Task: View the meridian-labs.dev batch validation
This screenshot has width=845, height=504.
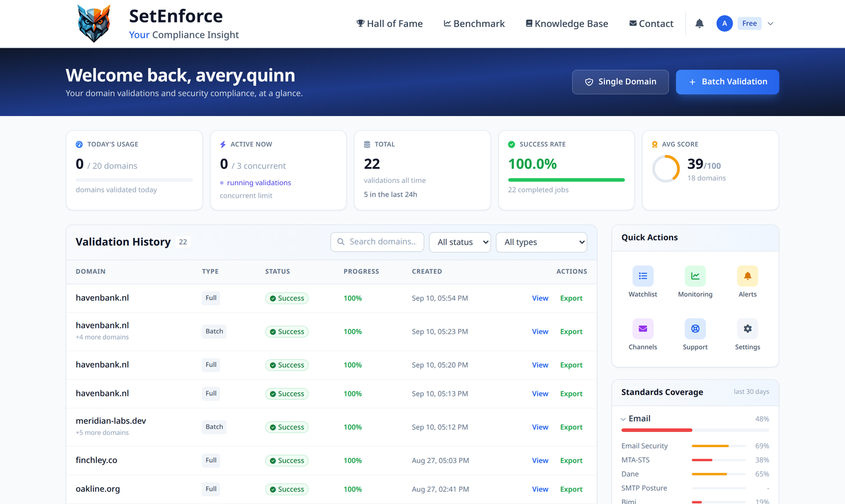Action: pos(540,427)
